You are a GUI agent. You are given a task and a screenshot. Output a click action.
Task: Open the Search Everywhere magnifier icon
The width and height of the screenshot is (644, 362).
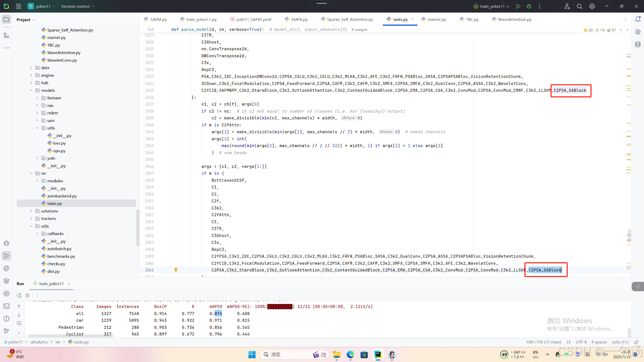(579, 6)
